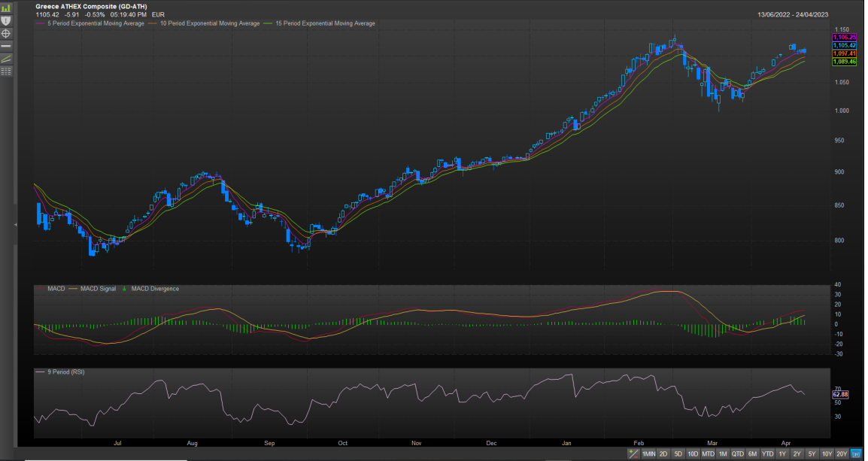The width and height of the screenshot is (868, 461).
Task: Open the data table grid view icon
Action: [6, 71]
